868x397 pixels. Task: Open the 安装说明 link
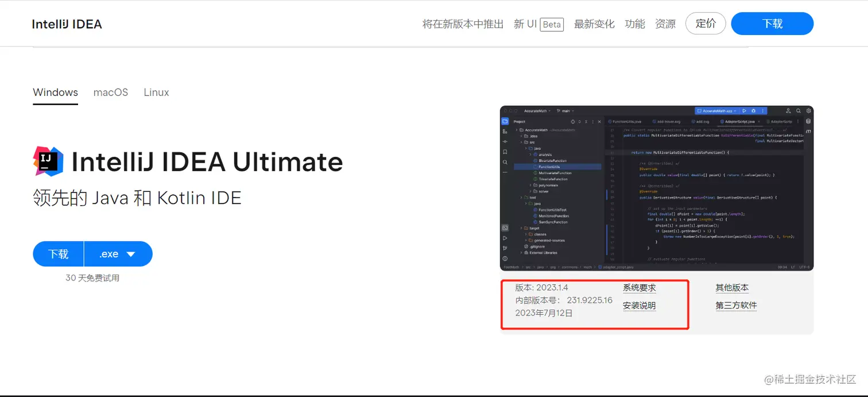coord(639,306)
